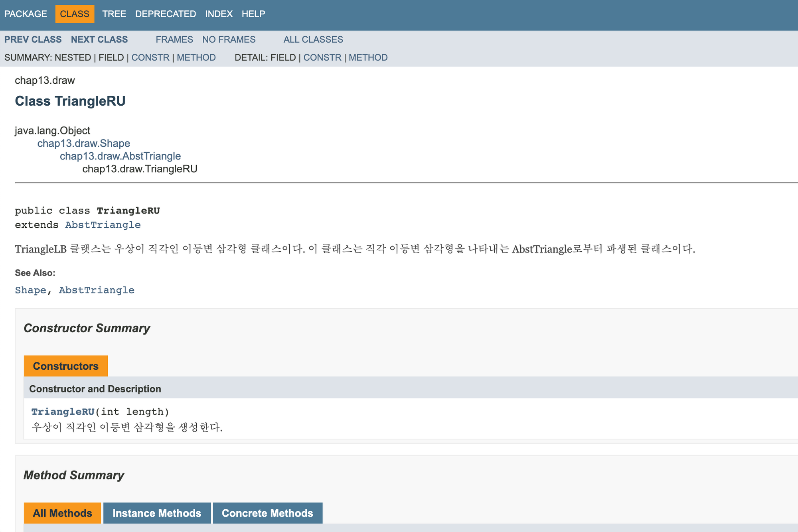This screenshot has height=532, width=798.
Task: Open the PACKAGE navigation link
Action: pyautogui.click(x=26, y=14)
